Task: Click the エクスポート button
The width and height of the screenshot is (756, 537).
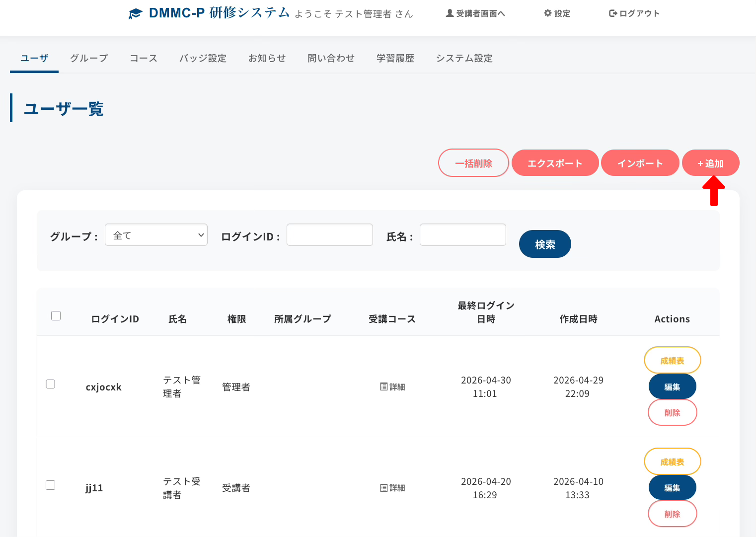Action: point(555,163)
